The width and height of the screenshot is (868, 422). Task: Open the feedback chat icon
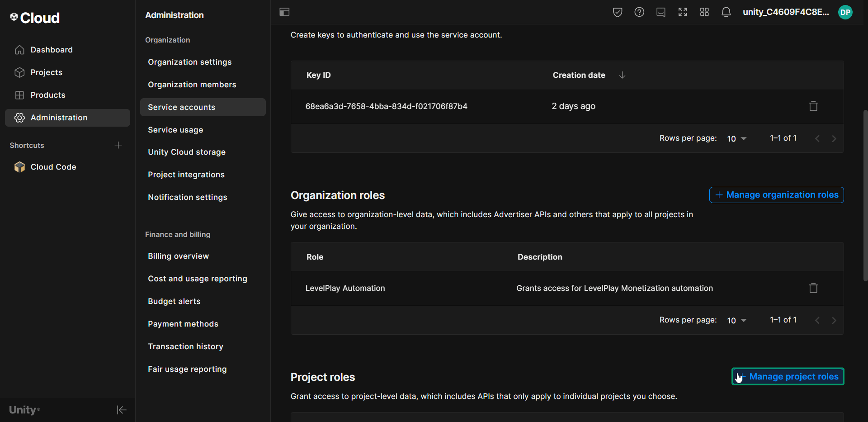point(661,12)
